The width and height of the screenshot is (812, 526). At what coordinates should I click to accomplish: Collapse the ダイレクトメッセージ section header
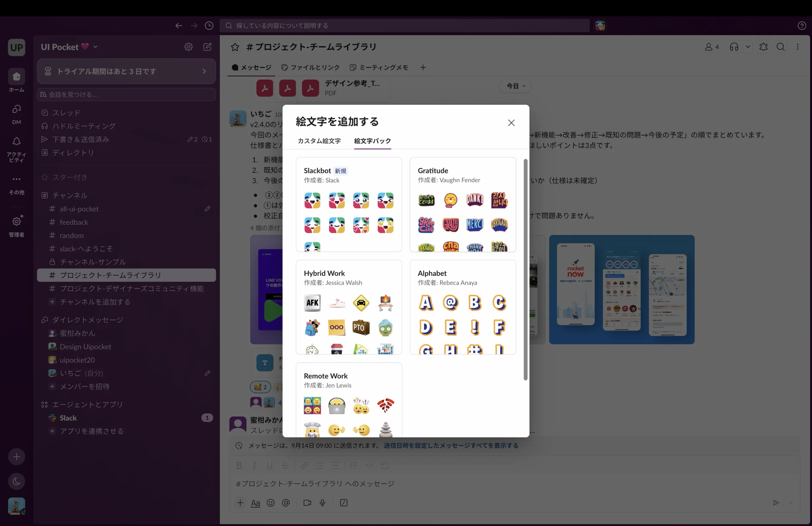point(87,320)
